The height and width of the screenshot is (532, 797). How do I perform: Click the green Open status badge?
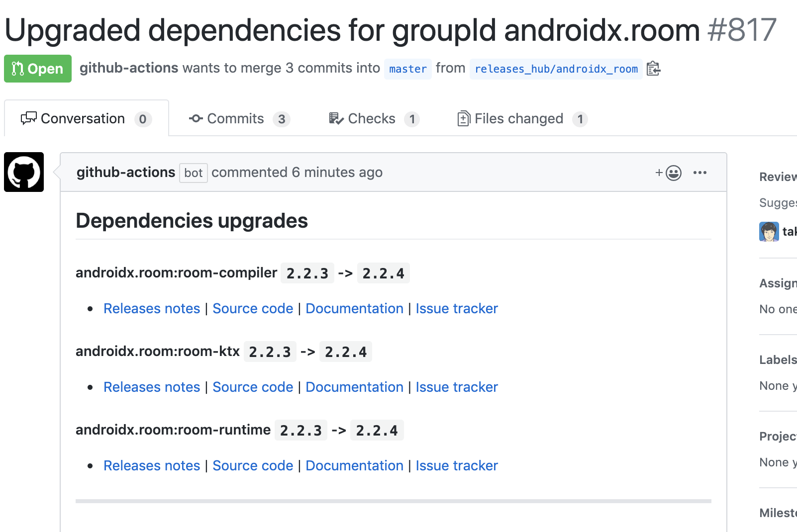38,69
